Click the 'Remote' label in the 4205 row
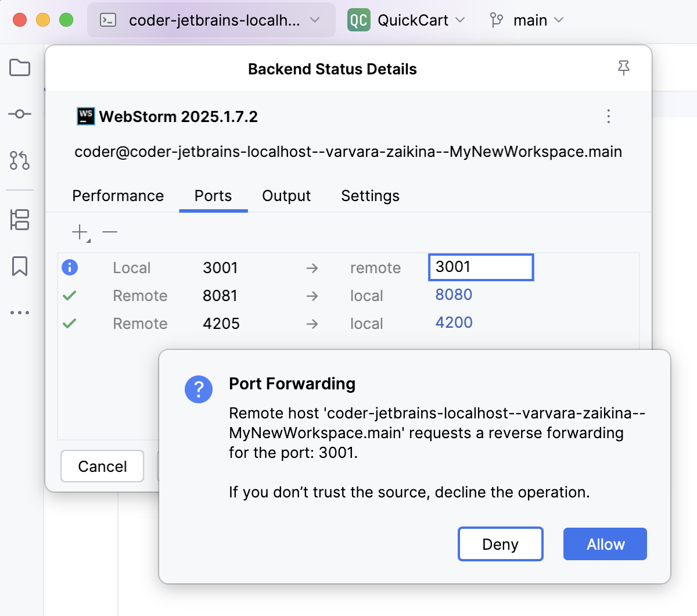Image resolution: width=697 pixels, height=616 pixels. tap(140, 324)
